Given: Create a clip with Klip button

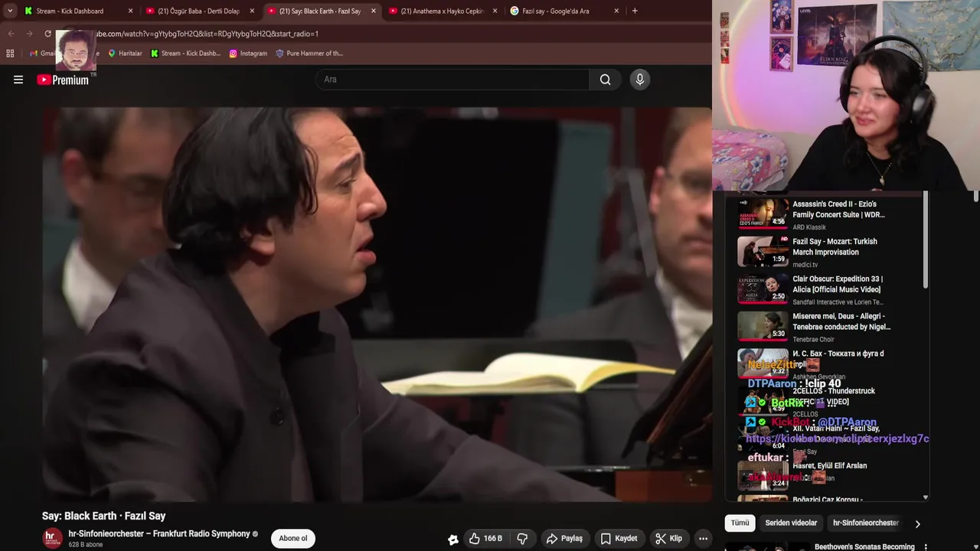Looking at the screenshot, I should click(668, 539).
